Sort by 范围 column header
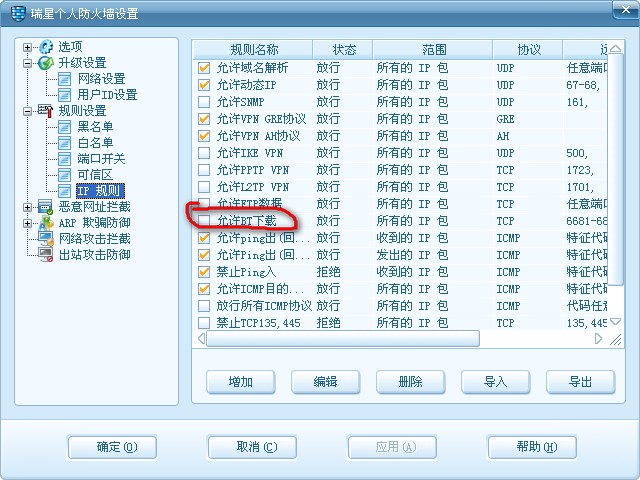Screen dimensions: 640x480 pyautogui.click(x=433, y=50)
